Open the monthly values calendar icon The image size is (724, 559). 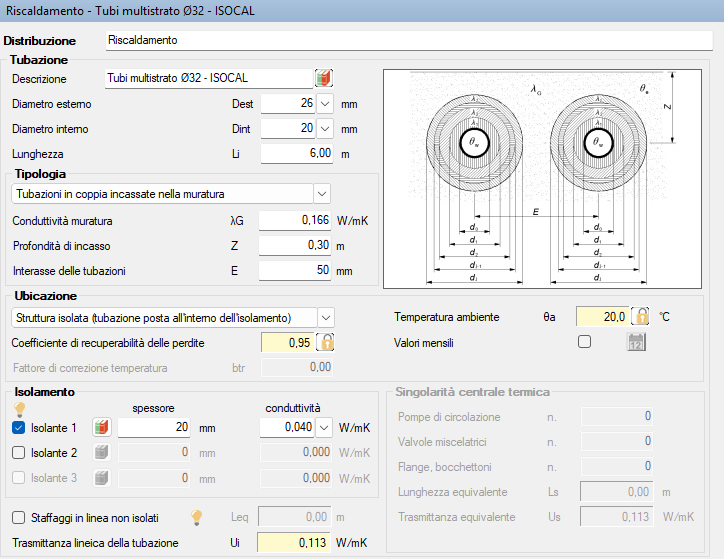(x=637, y=342)
